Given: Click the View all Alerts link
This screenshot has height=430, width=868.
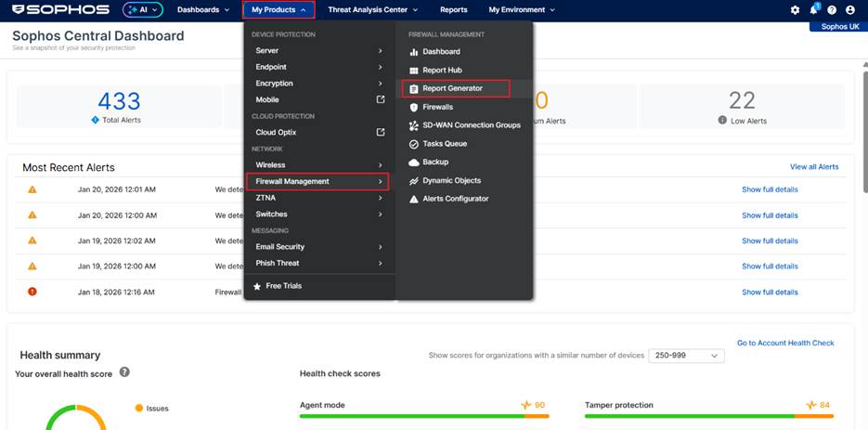Looking at the screenshot, I should point(813,167).
